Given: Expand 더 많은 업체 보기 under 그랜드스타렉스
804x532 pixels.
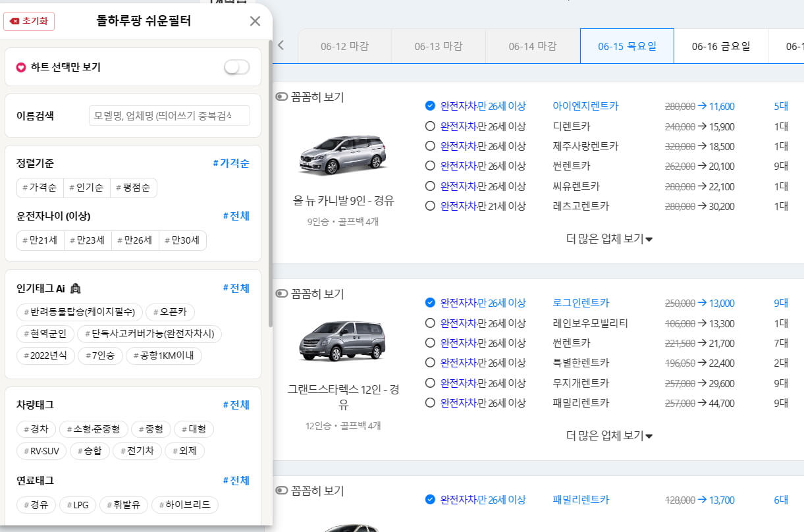Looking at the screenshot, I should pyautogui.click(x=609, y=435).
